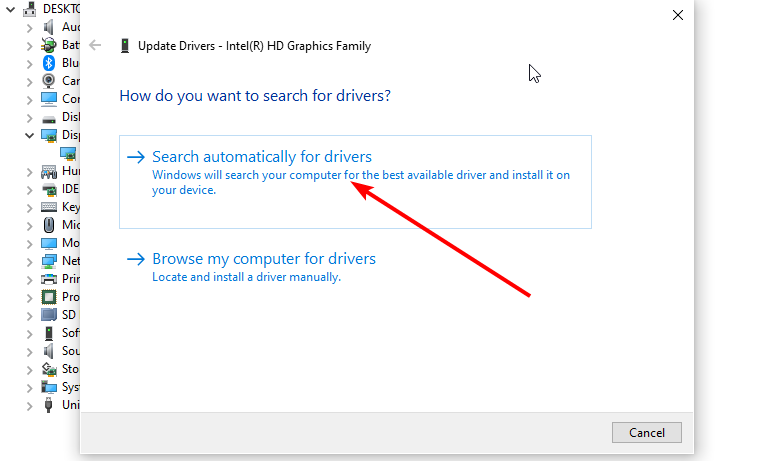Viewport: 775px width, 461px height.
Task: Expand the 'Blu' Bluetooth node chevron
Action: tap(29, 64)
